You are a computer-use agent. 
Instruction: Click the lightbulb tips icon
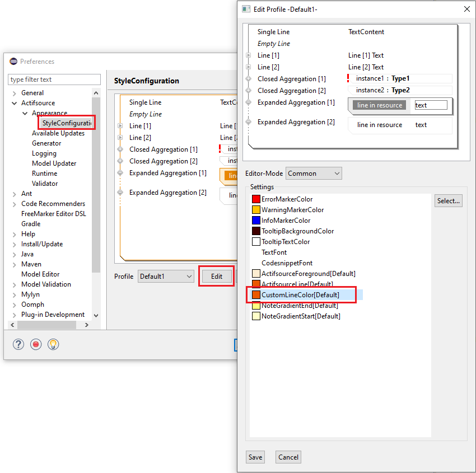[53, 344]
